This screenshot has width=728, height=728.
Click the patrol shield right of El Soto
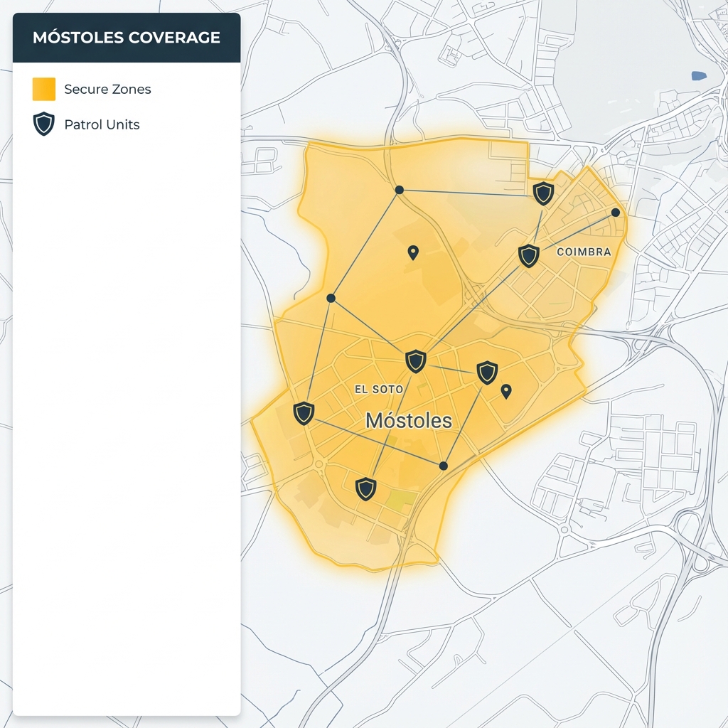pos(486,372)
